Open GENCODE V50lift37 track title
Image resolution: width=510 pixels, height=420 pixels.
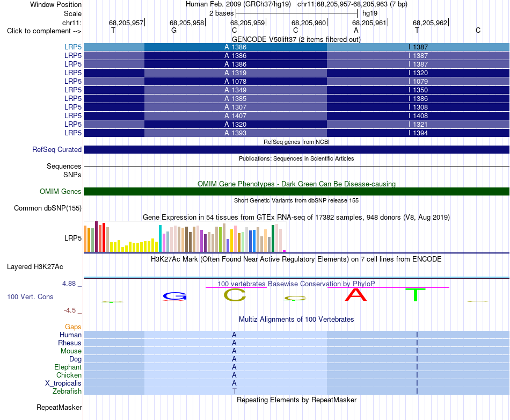click(296, 39)
